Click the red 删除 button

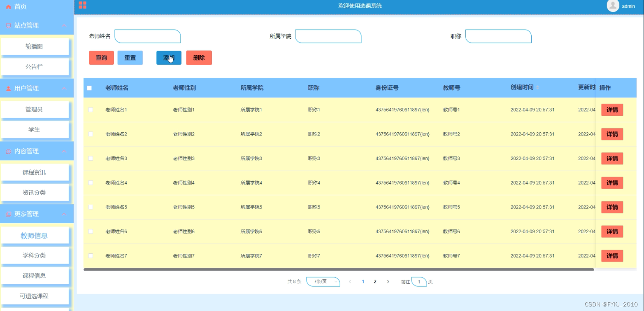199,58
